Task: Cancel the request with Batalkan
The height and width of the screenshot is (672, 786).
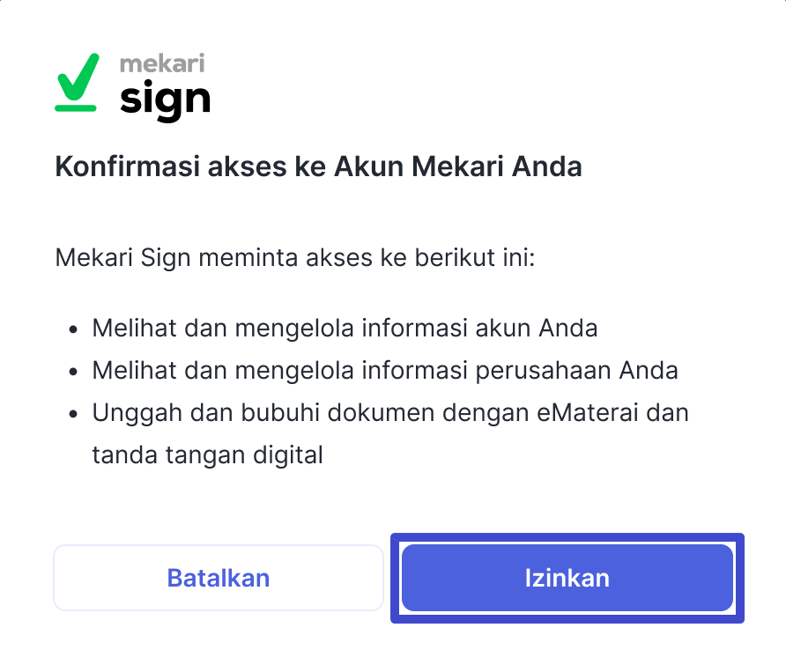Action: pyautogui.click(x=218, y=578)
